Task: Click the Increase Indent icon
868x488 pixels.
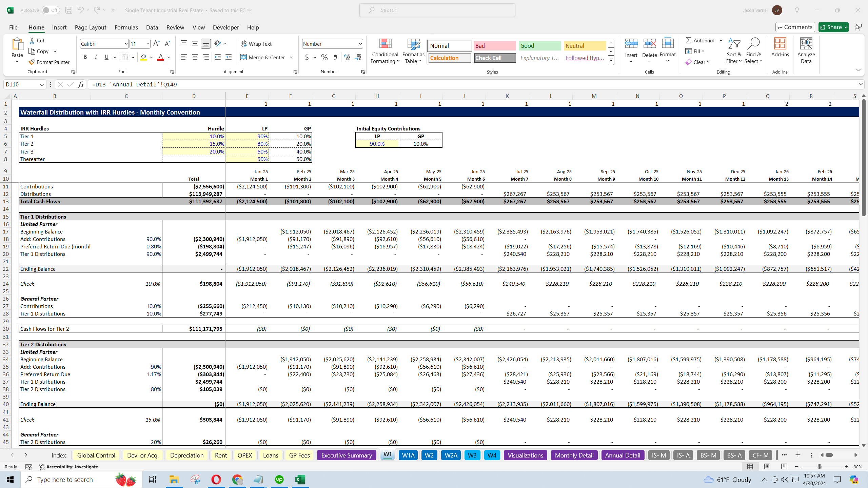Action: [x=229, y=57]
